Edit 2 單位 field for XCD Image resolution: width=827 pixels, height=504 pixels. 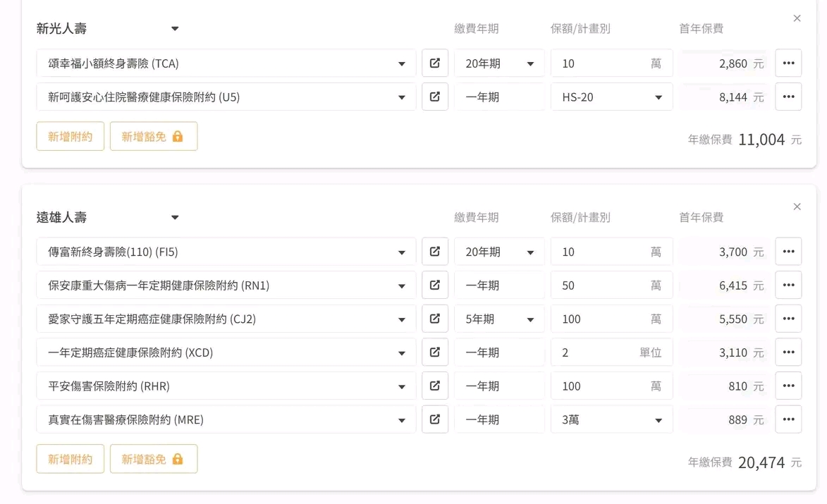612,352
